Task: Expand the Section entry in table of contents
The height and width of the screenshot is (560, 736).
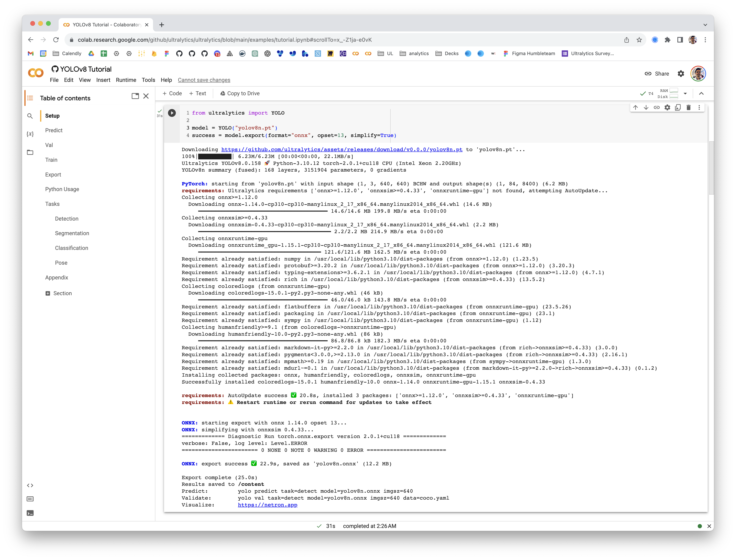Action: point(48,293)
